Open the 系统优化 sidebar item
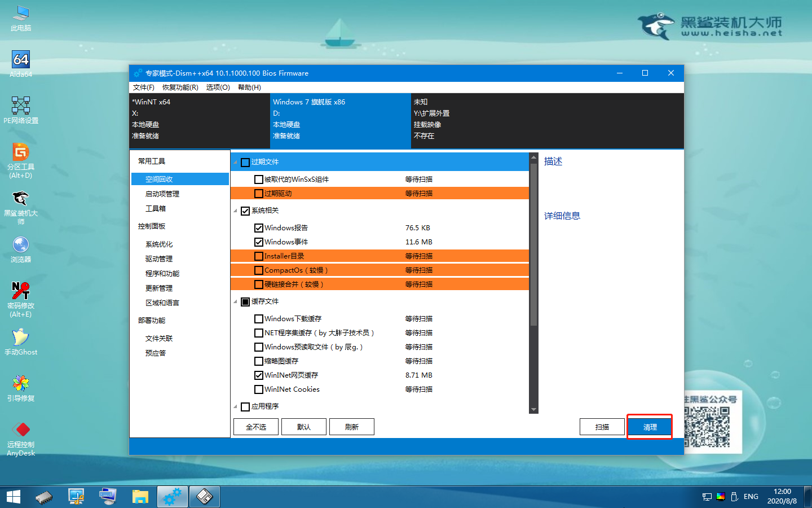The image size is (812, 508). pyautogui.click(x=159, y=244)
